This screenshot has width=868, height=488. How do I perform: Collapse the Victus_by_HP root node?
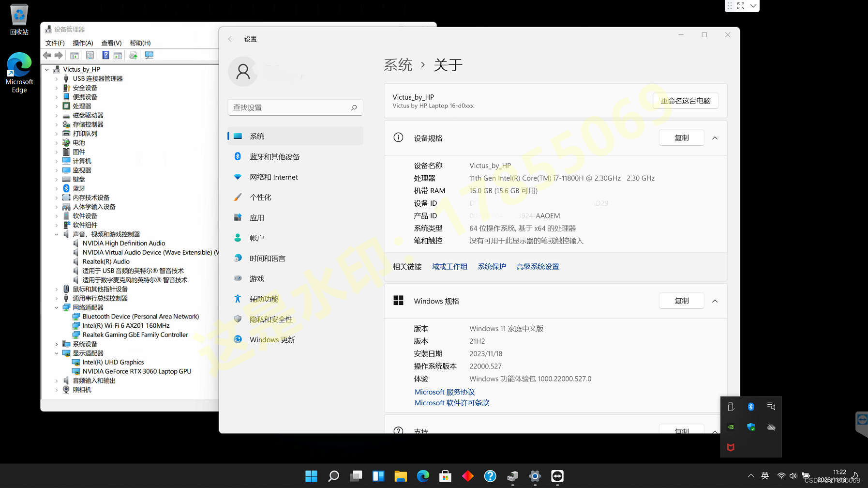click(x=47, y=70)
